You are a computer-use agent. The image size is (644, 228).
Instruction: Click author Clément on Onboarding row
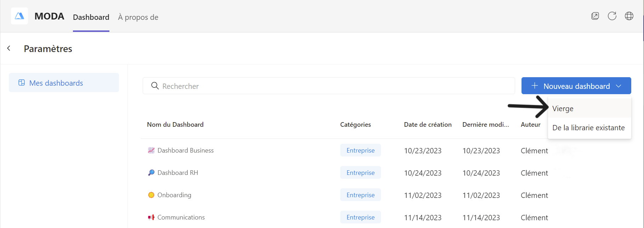(534, 195)
